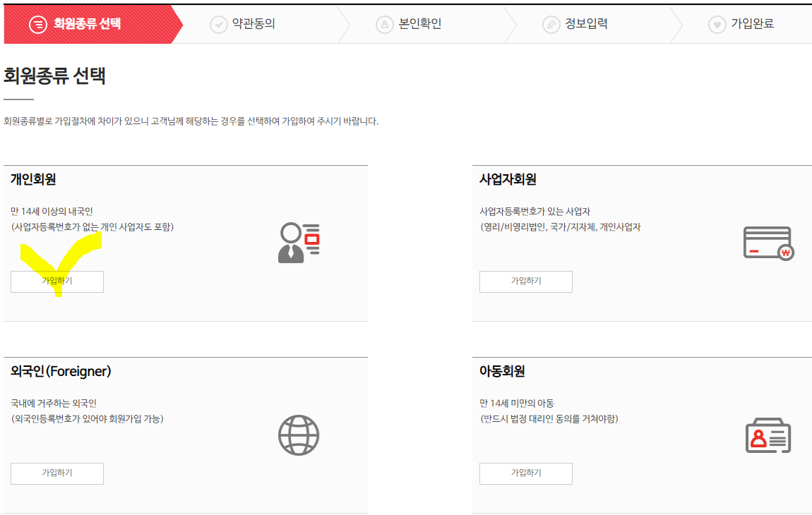The height and width of the screenshot is (515, 812).
Task: Click the 사업자회원 card heading
Action: coord(508,180)
